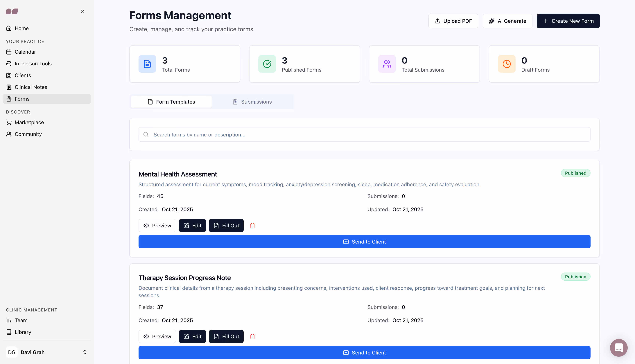This screenshot has height=364, width=635.
Task: Open the Library section
Action: click(x=23, y=332)
